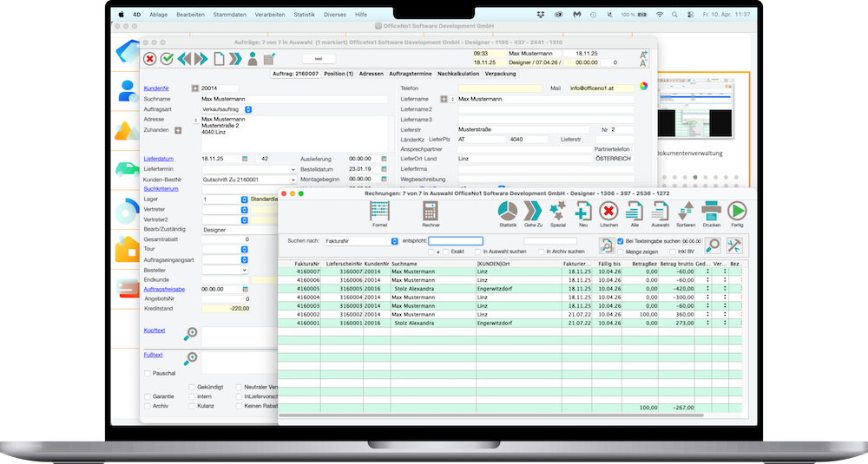The height and width of the screenshot is (464, 868).
Task: Decrease font size with A- icon
Action: (x=643, y=63)
